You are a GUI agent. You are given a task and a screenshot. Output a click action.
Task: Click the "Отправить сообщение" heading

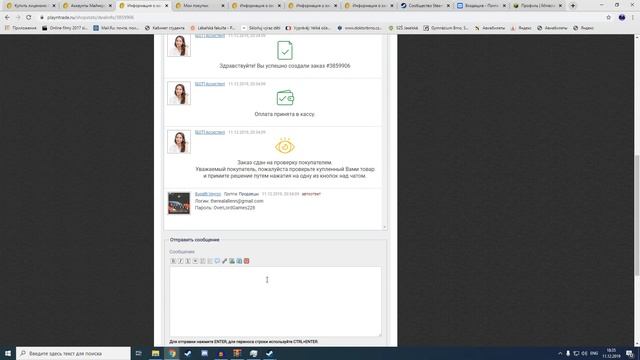click(x=195, y=240)
